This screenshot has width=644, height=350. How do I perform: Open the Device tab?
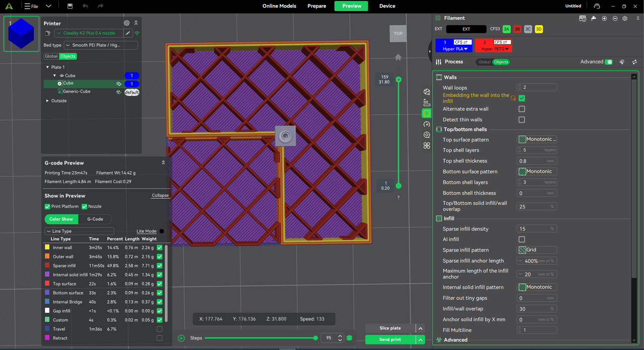click(387, 6)
